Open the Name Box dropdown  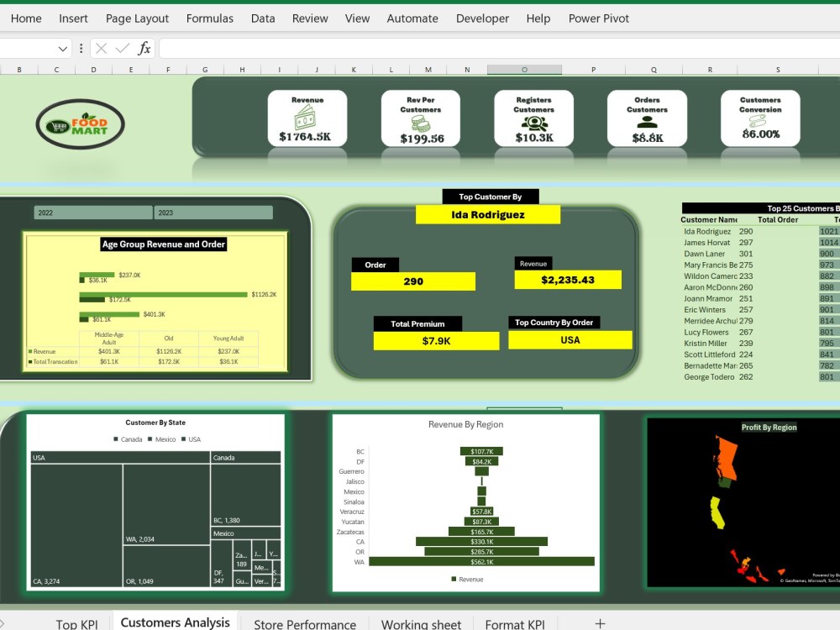pyautogui.click(x=62, y=48)
